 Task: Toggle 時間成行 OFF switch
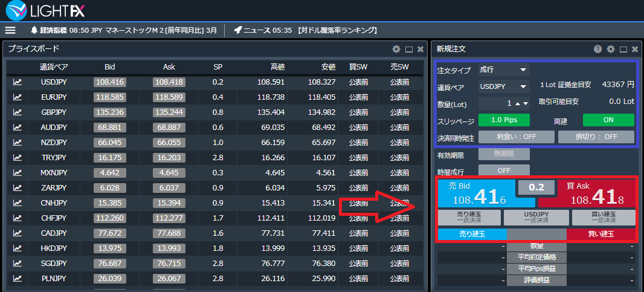tap(504, 170)
